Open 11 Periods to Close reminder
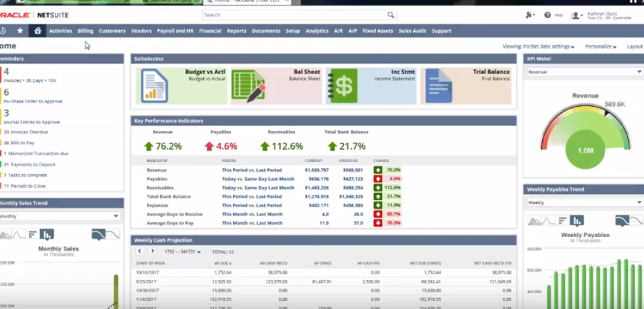The width and height of the screenshot is (644, 309). (25, 186)
